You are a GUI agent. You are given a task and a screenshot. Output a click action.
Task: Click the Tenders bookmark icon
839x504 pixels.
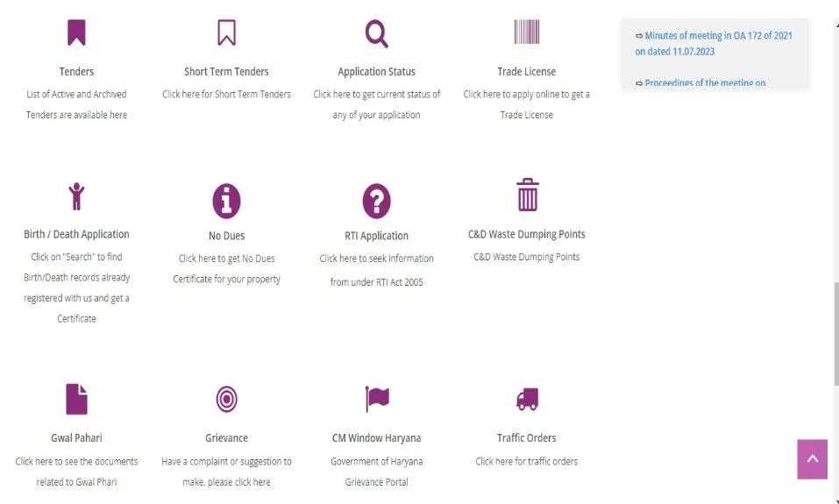pos(76,32)
